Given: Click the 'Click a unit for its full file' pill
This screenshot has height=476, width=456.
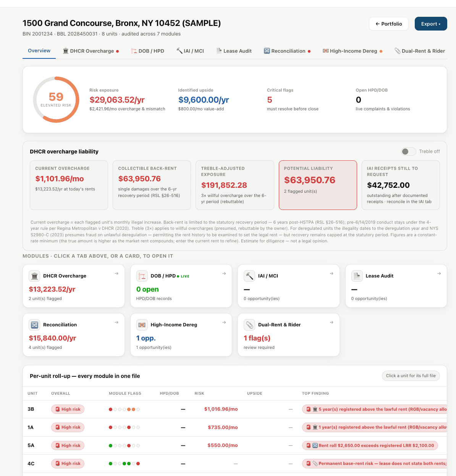Looking at the screenshot, I should pyautogui.click(x=411, y=376).
